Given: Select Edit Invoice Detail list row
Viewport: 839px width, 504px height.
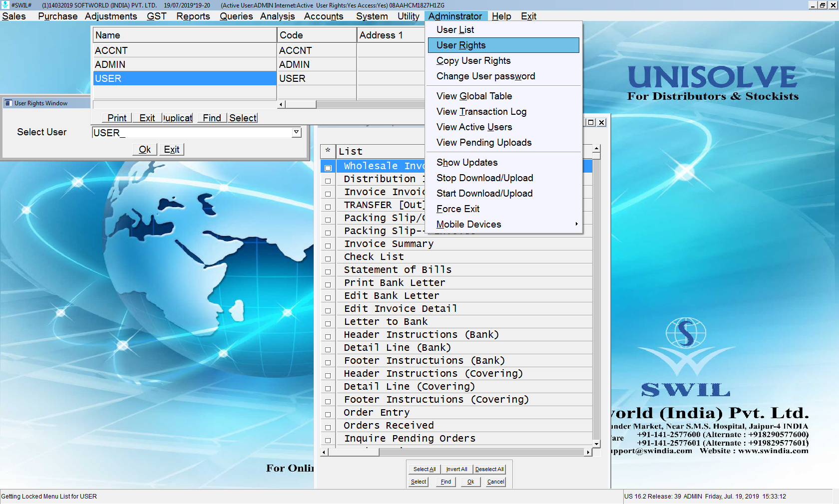Looking at the screenshot, I should tap(464, 308).
